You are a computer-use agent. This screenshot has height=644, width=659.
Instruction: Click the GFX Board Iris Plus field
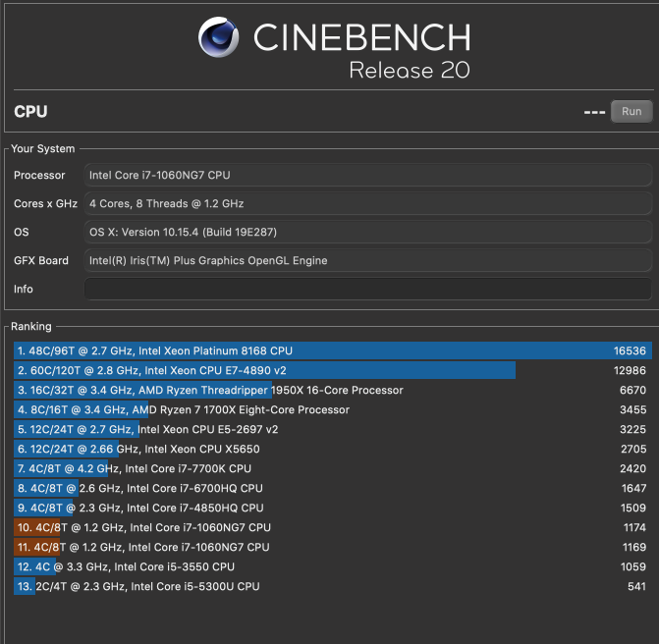click(367, 260)
